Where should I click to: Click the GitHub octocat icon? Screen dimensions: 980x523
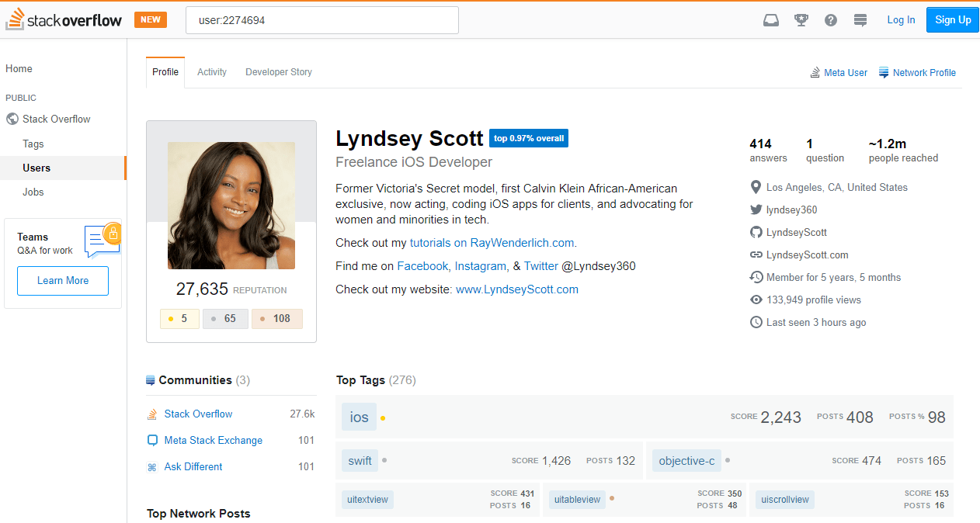[756, 232]
